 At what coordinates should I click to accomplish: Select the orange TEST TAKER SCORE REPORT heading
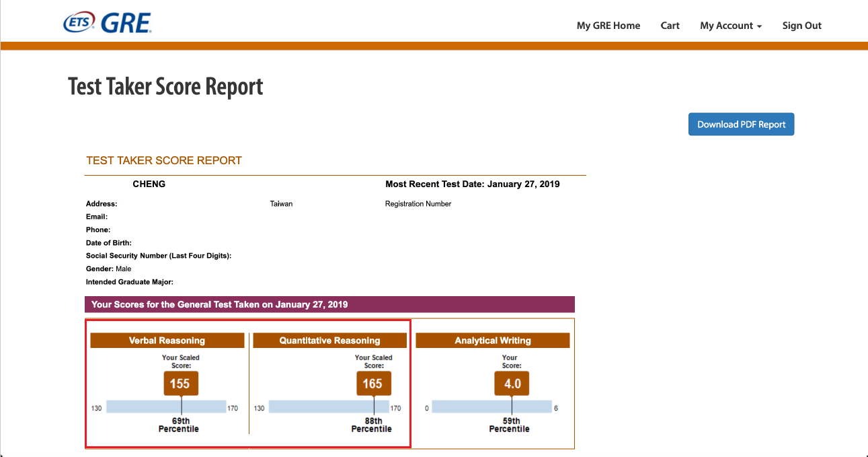[x=164, y=161]
